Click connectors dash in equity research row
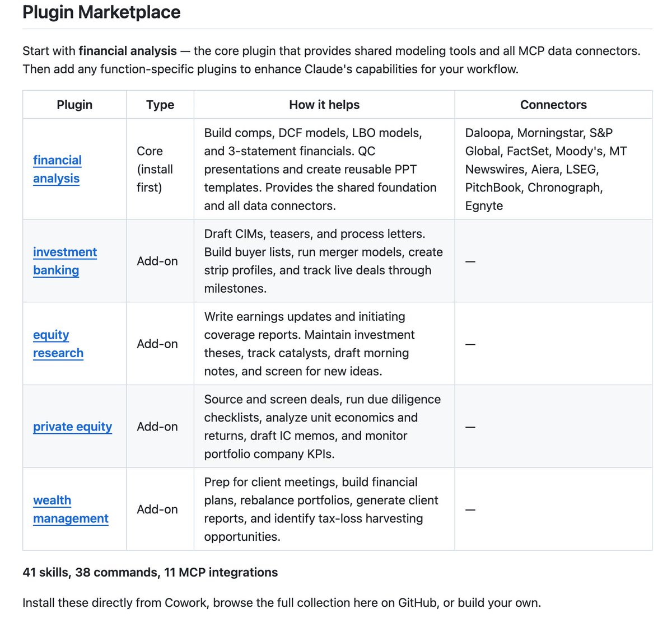 (x=470, y=344)
